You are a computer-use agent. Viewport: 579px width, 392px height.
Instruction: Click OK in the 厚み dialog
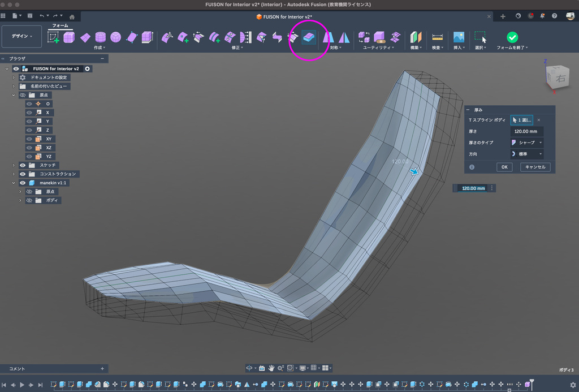(504, 167)
